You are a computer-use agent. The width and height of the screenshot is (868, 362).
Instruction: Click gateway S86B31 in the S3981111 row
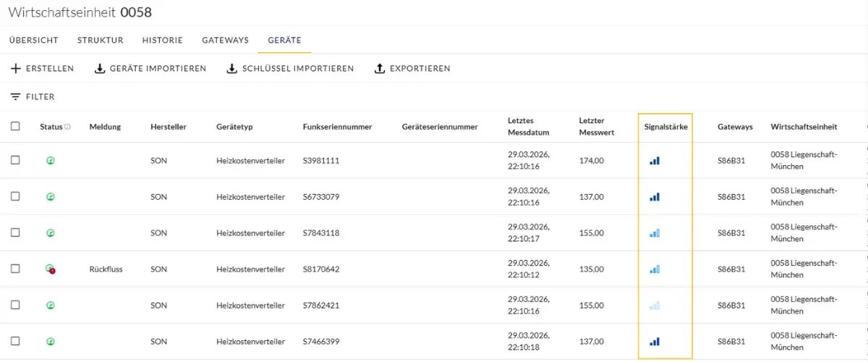[731, 161]
